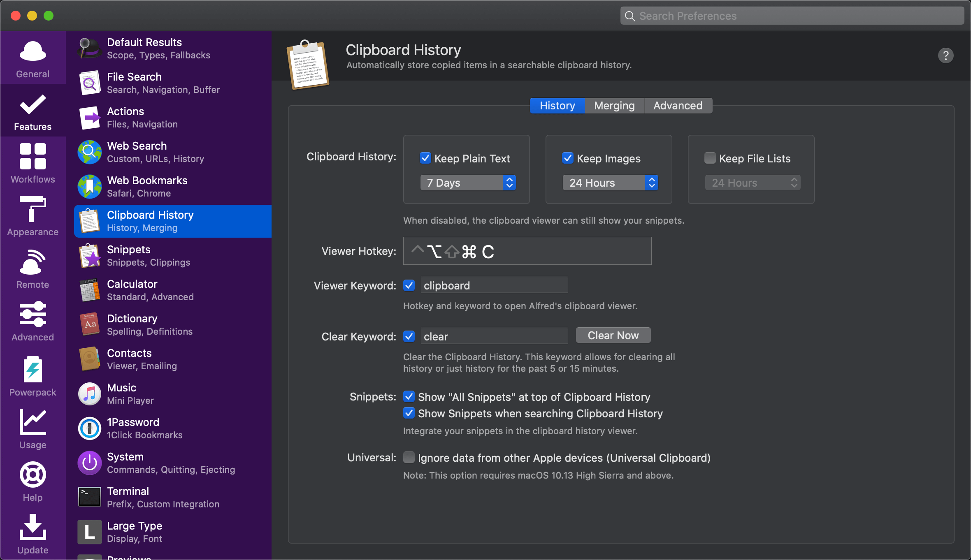This screenshot has height=560, width=971.
Task: Select Clipboard History in features list
Action: click(x=173, y=221)
